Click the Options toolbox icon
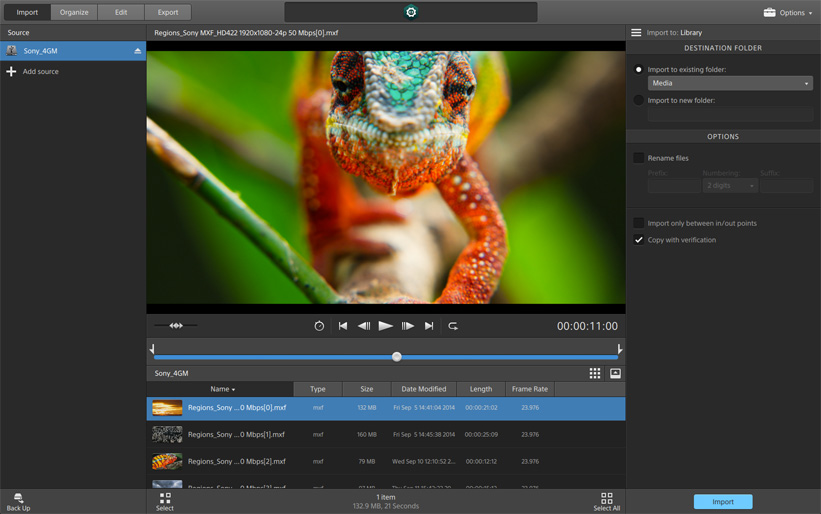Viewport: 821px width, 514px height. (x=769, y=13)
